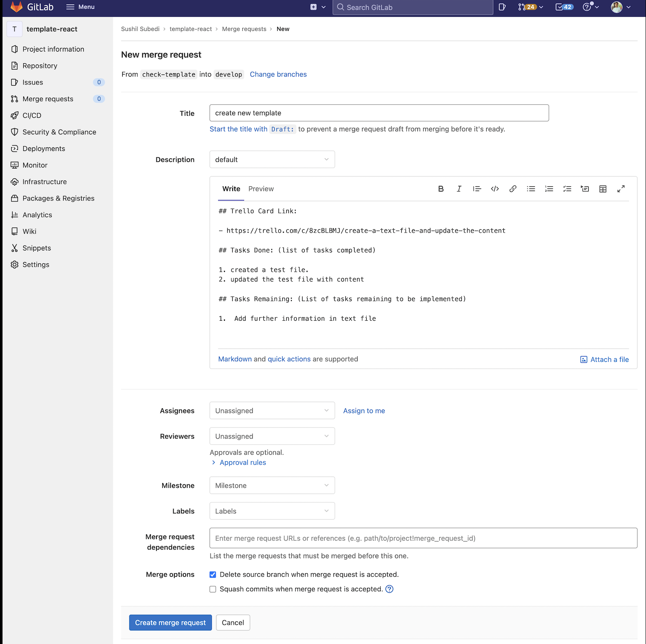The image size is (646, 644).
Task: Apply bold text formatting
Action: pyautogui.click(x=441, y=189)
